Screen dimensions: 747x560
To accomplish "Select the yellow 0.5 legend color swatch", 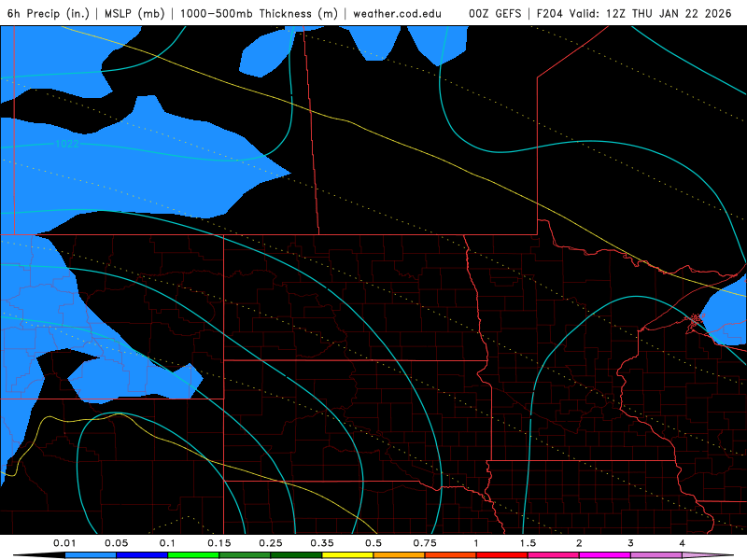I will coord(347,555).
